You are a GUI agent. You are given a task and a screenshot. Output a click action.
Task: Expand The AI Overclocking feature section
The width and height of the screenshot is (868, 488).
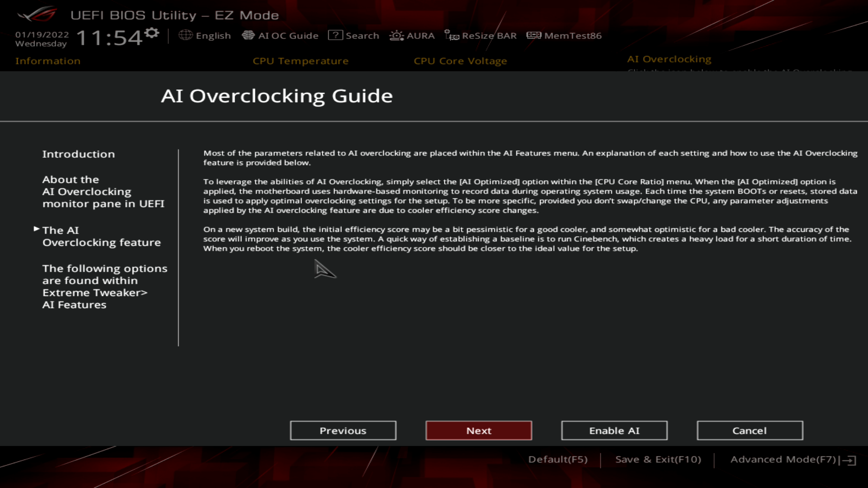[101, 236]
